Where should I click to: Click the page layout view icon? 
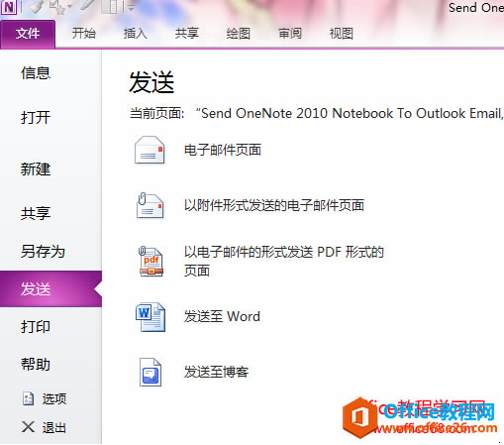[x=109, y=7]
